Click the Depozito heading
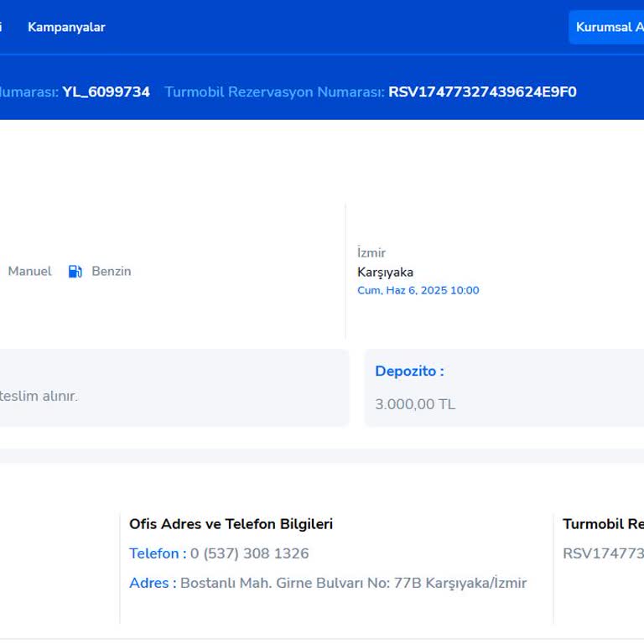 [409, 371]
